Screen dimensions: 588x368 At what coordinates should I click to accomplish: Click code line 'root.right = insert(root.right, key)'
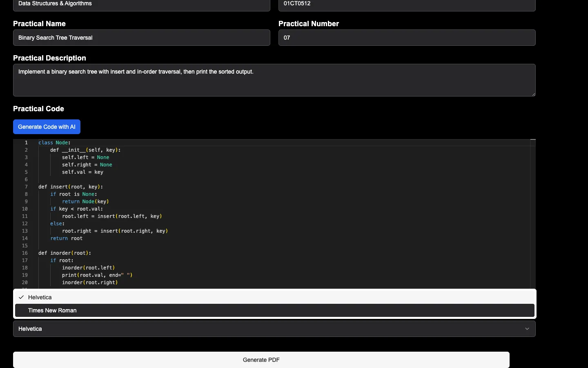click(115, 231)
